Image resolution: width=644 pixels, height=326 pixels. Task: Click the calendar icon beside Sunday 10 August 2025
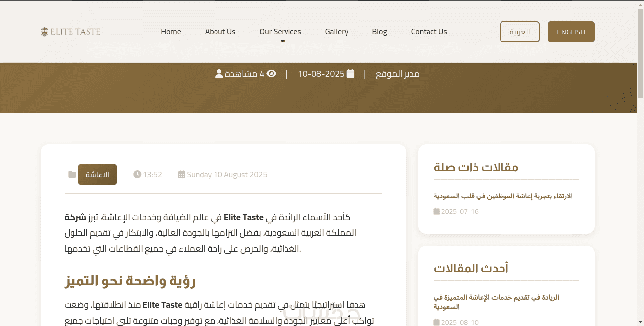click(x=182, y=175)
